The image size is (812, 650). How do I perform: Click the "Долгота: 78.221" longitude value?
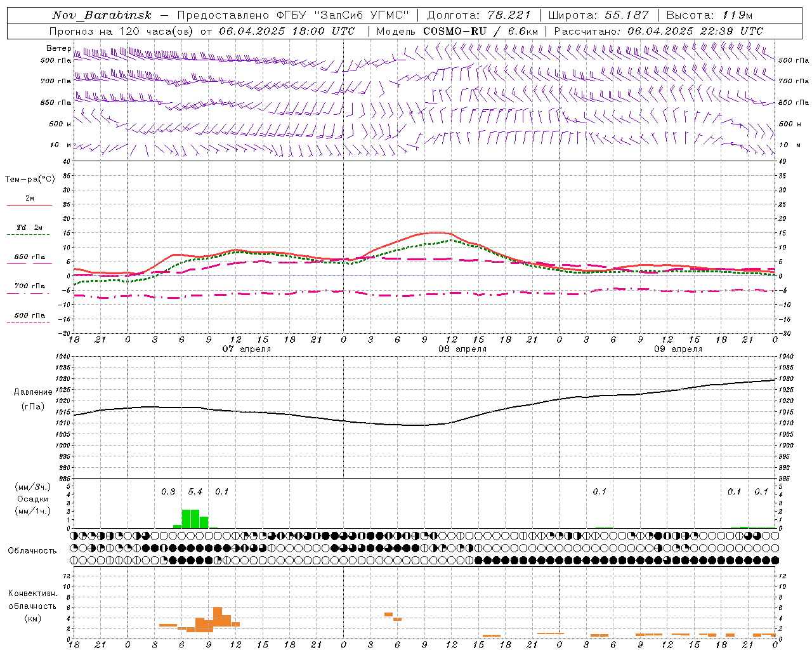(x=479, y=15)
